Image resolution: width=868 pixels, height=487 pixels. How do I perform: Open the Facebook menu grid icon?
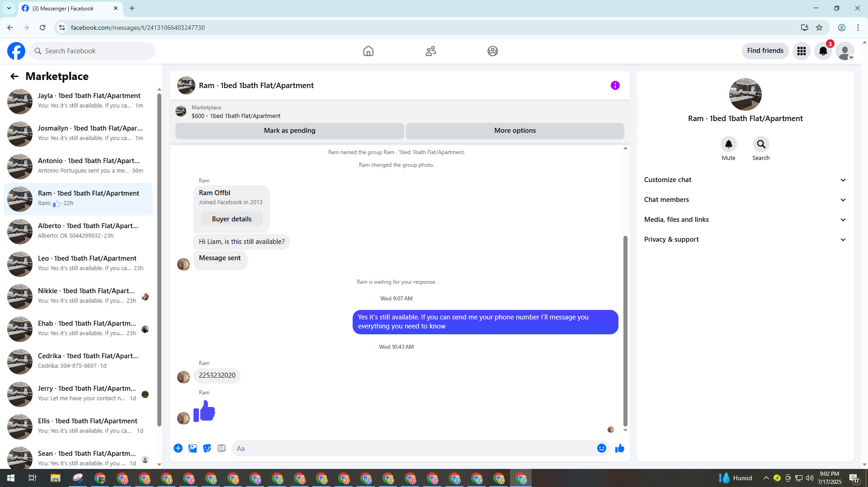pos(802,51)
